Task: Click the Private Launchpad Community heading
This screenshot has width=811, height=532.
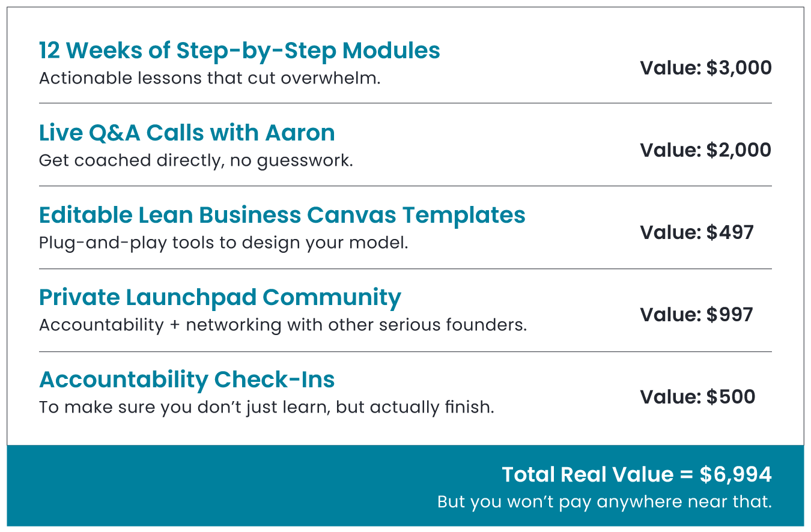Action: (220, 298)
